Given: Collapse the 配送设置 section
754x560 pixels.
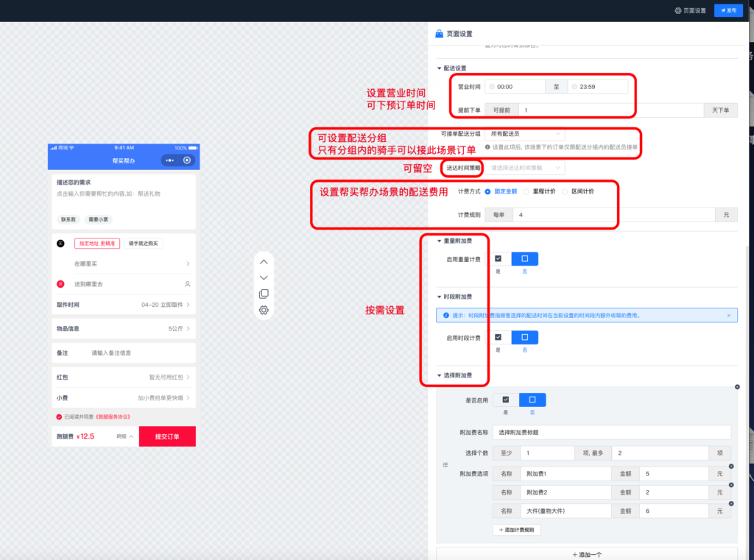Looking at the screenshot, I should [440, 67].
